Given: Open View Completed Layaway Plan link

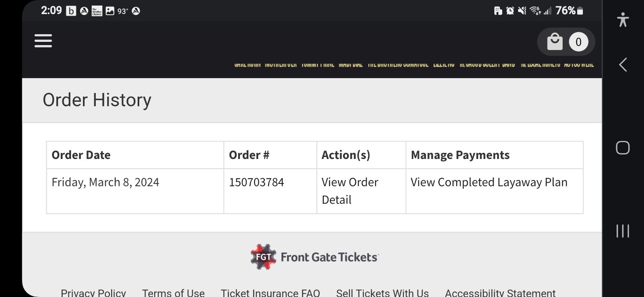Looking at the screenshot, I should click(x=489, y=182).
